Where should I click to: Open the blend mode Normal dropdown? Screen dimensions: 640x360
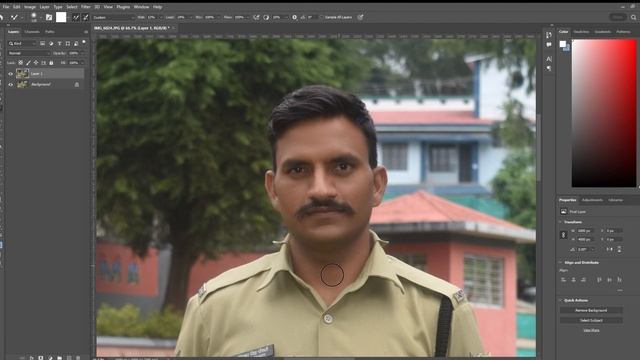pos(29,53)
